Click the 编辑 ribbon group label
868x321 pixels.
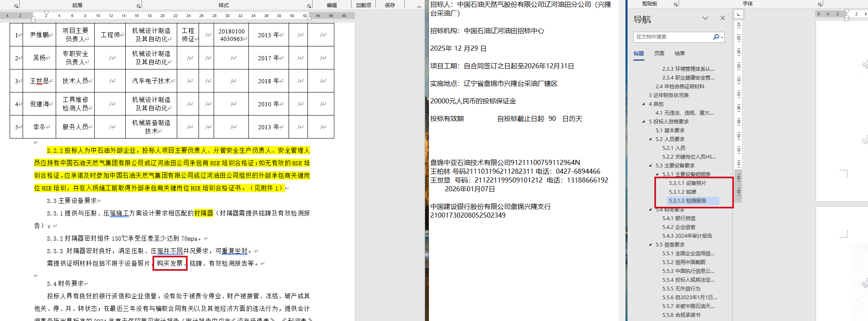[332, 5]
